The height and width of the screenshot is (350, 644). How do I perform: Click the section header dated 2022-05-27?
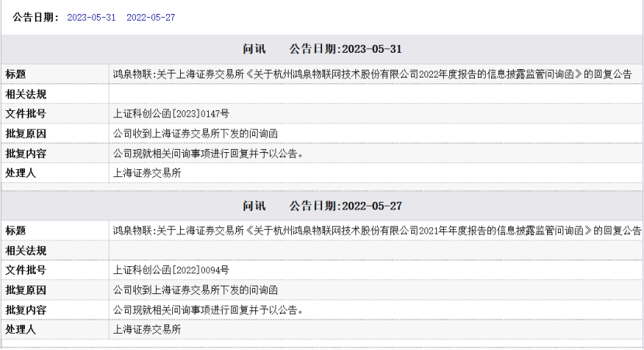tap(322, 206)
